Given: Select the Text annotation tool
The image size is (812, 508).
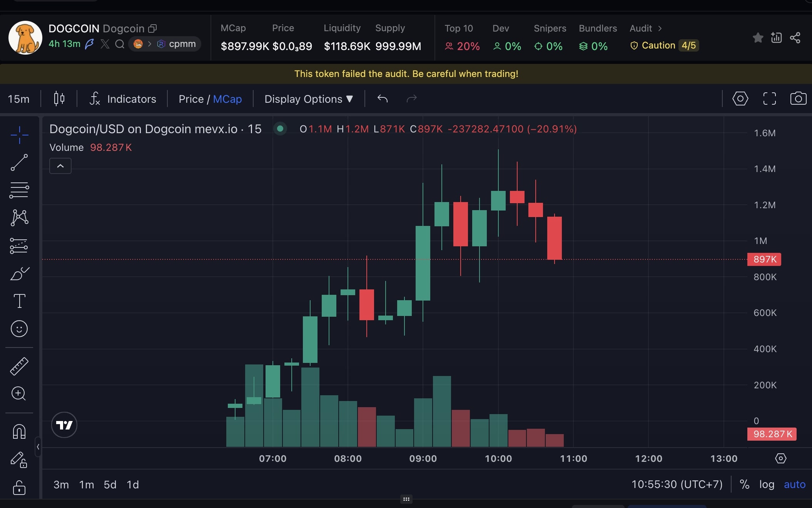Looking at the screenshot, I should tap(19, 301).
